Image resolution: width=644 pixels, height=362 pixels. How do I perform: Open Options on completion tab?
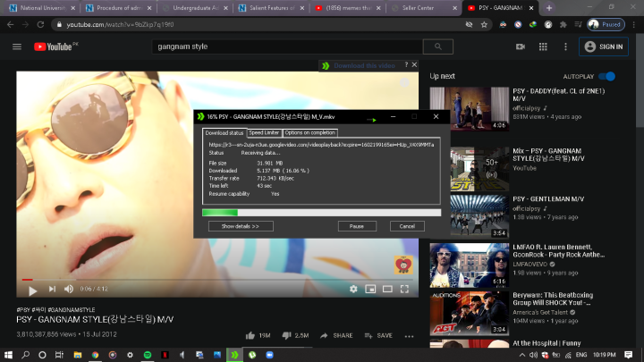coord(309,132)
